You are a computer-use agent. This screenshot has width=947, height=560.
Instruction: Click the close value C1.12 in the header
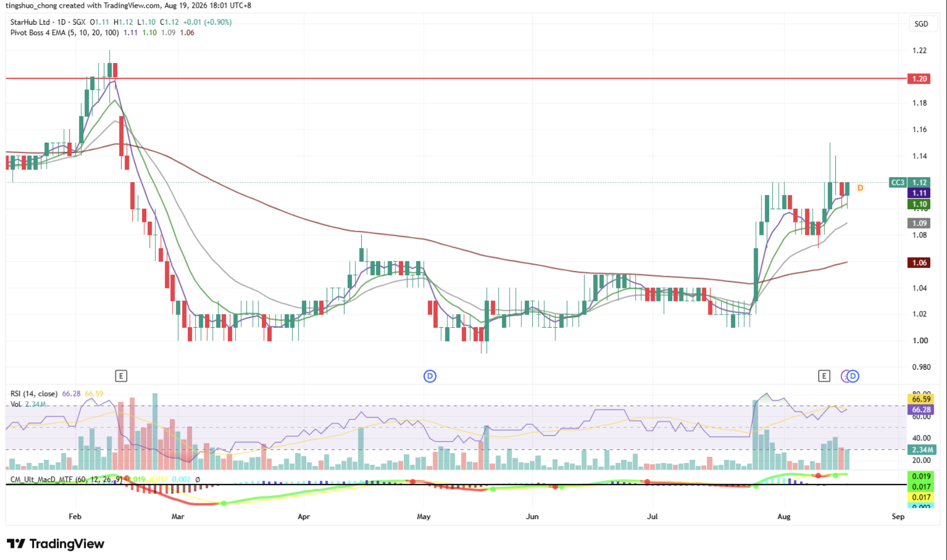(169, 22)
